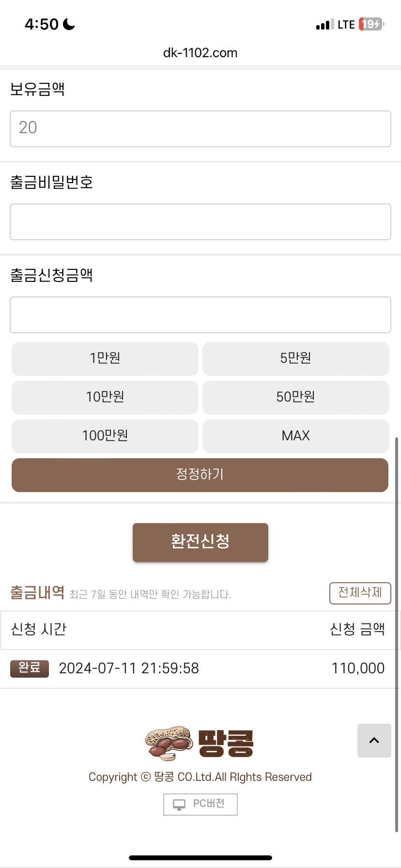This screenshot has width=401, height=868.
Task: Tap the dk-1102.com address bar
Action: [x=200, y=53]
